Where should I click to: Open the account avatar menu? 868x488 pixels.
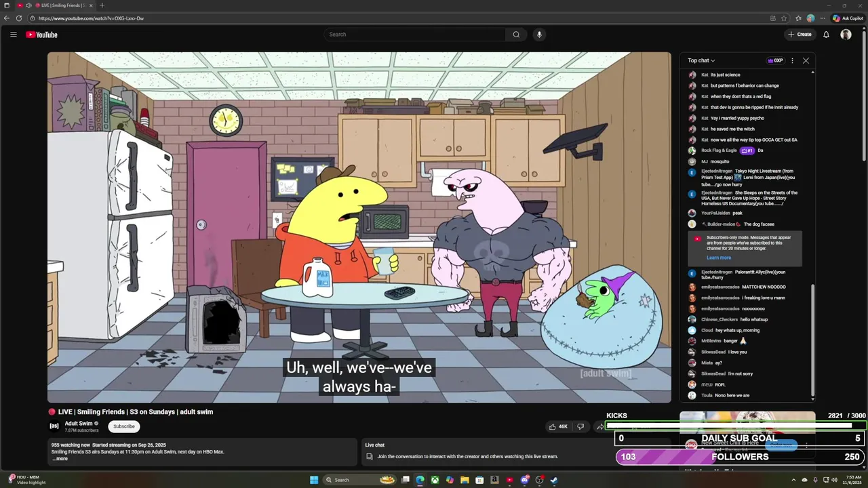(846, 35)
